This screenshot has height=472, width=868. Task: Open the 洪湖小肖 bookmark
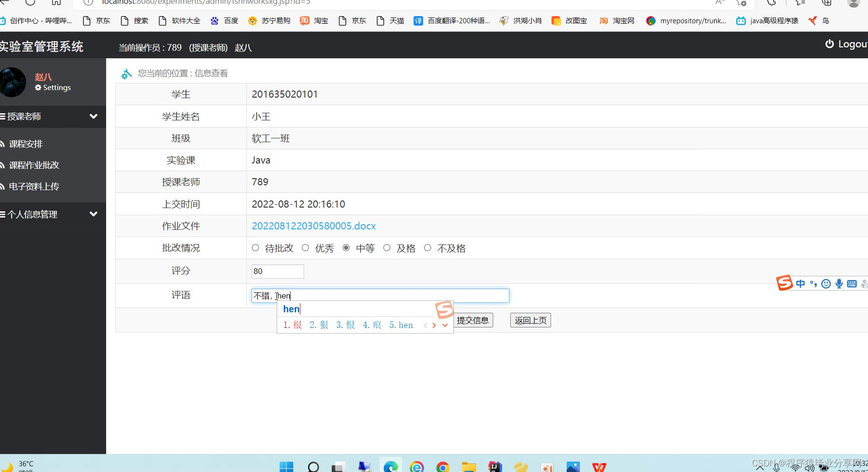pos(521,21)
